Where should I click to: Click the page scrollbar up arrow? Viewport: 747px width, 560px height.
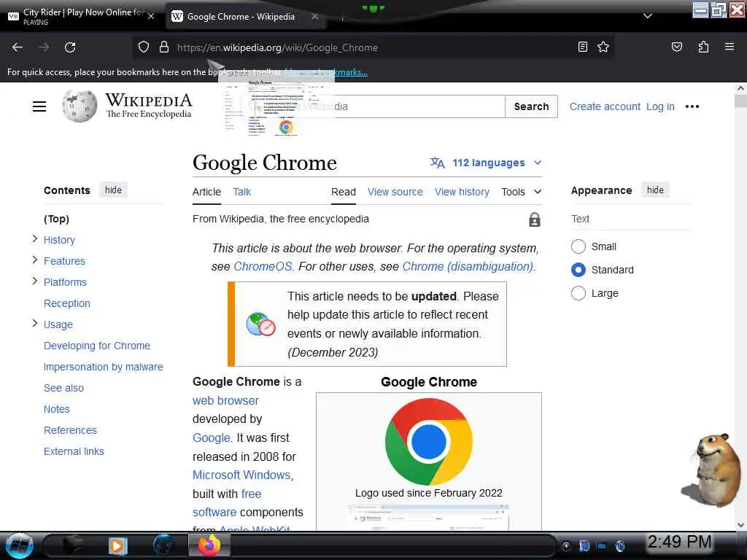pos(740,88)
